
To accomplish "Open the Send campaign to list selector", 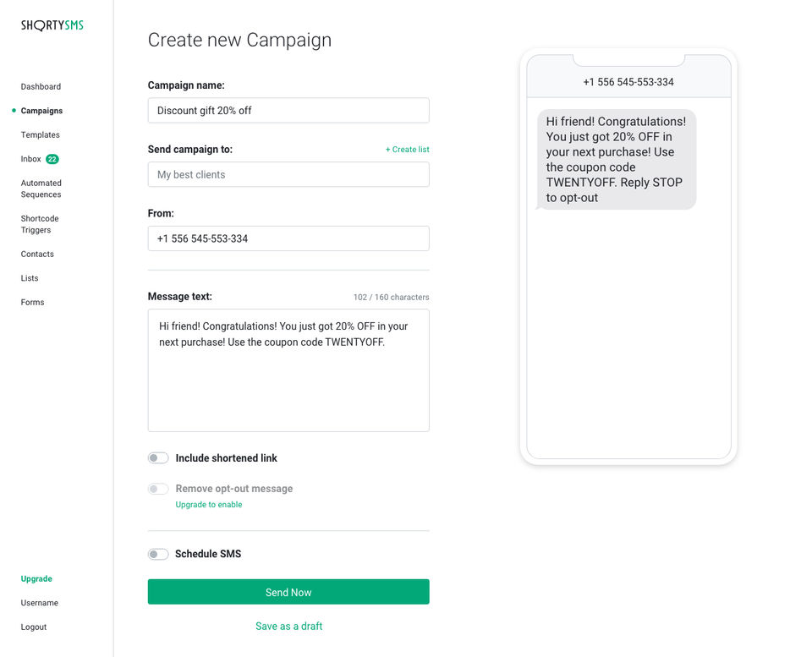I will [288, 174].
